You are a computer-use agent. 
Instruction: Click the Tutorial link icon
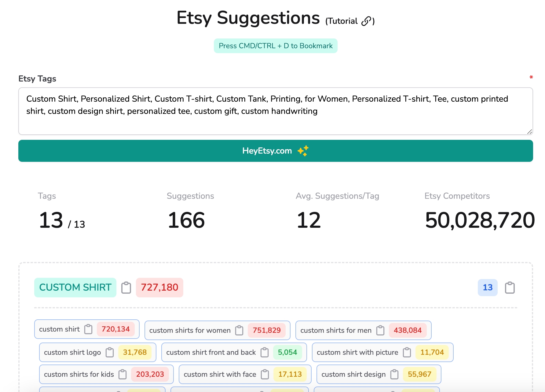(366, 21)
